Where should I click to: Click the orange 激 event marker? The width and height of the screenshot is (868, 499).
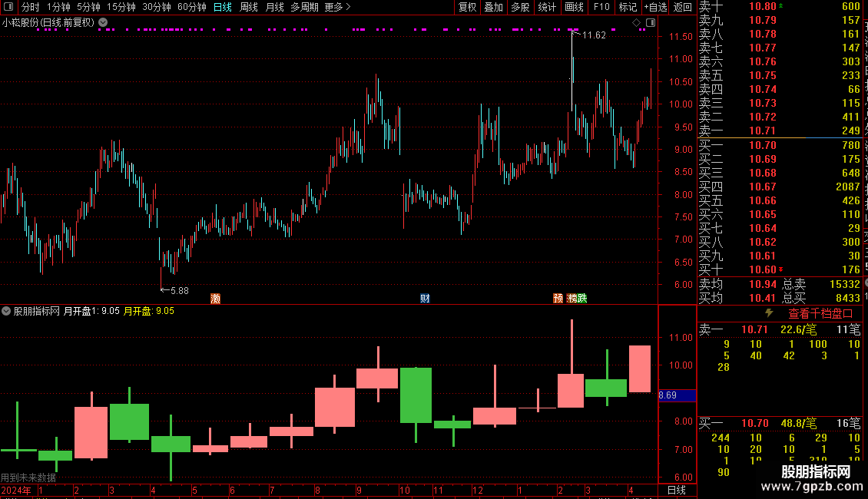[216, 298]
